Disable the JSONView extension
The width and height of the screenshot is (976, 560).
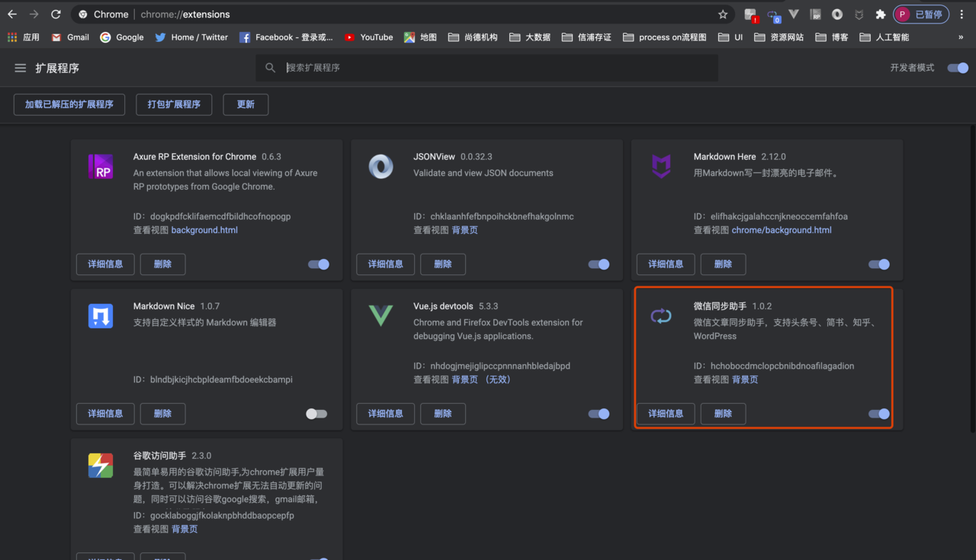(x=599, y=264)
